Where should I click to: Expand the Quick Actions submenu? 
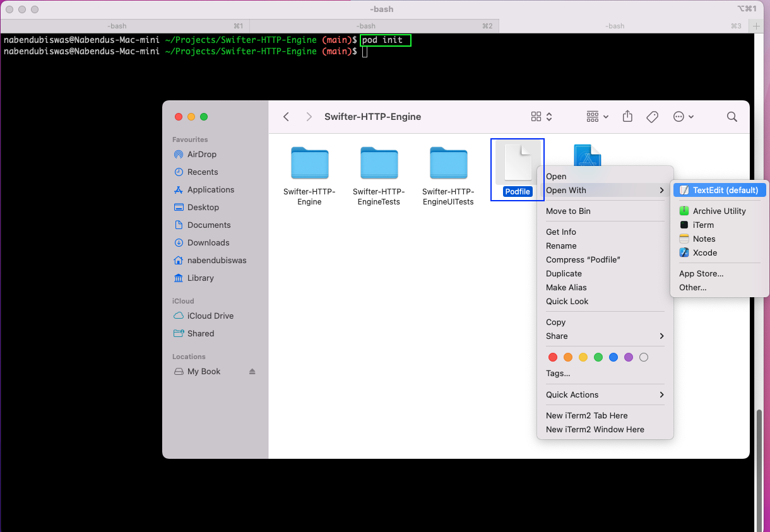pos(605,394)
